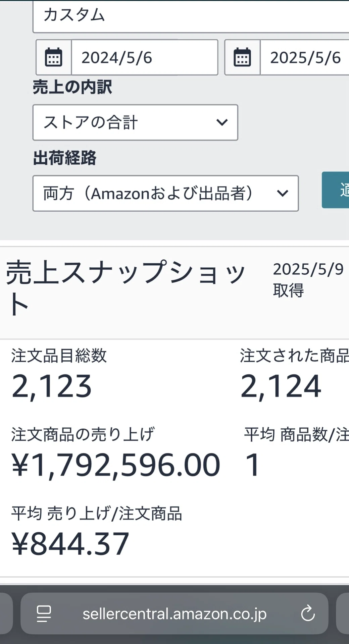Tap the page settings icon in address bar
This screenshot has height=644, width=349.
tap(44, 613)
